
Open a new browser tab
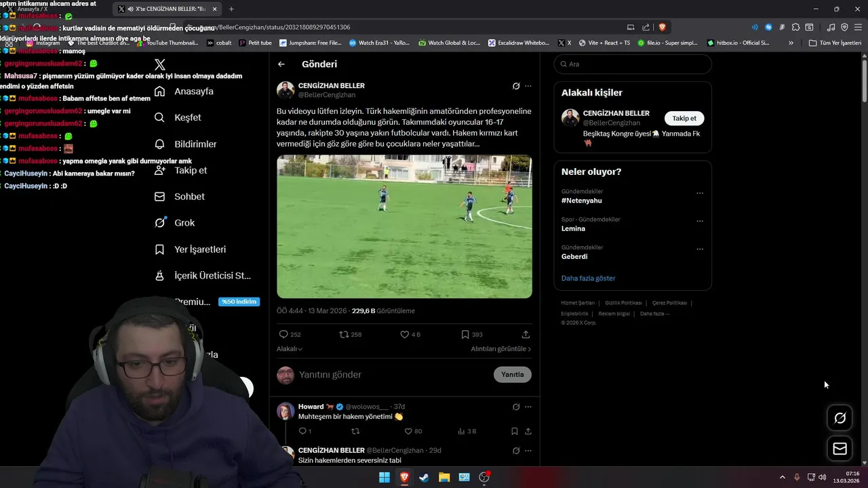point(231,9)
